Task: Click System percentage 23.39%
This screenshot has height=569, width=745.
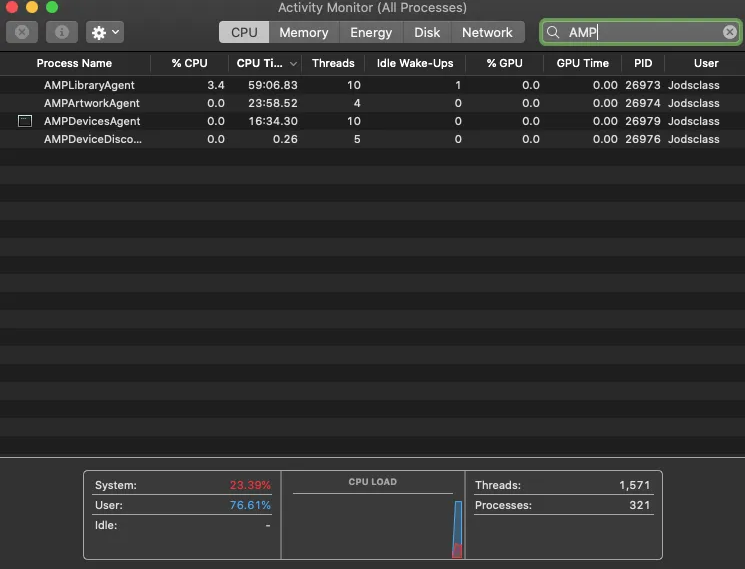Action: [x=250, y=485]
